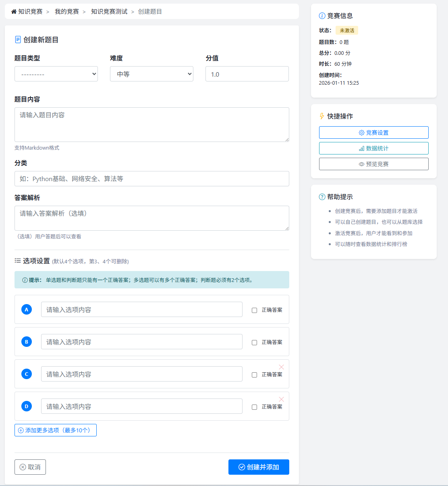448x486 pixels.
Task: Mark option A as correct answer
Action: click(x=254, y=310)
